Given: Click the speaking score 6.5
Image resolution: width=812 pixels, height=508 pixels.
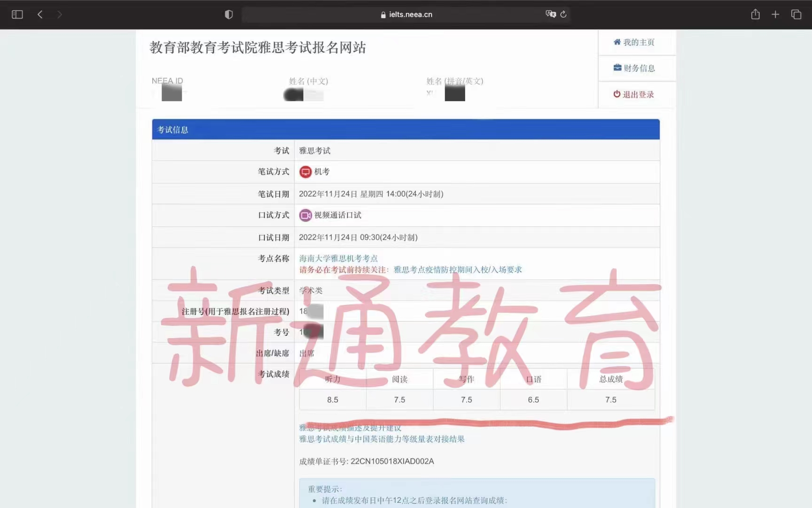Looking at the screenshot, I should coord(533,400).
